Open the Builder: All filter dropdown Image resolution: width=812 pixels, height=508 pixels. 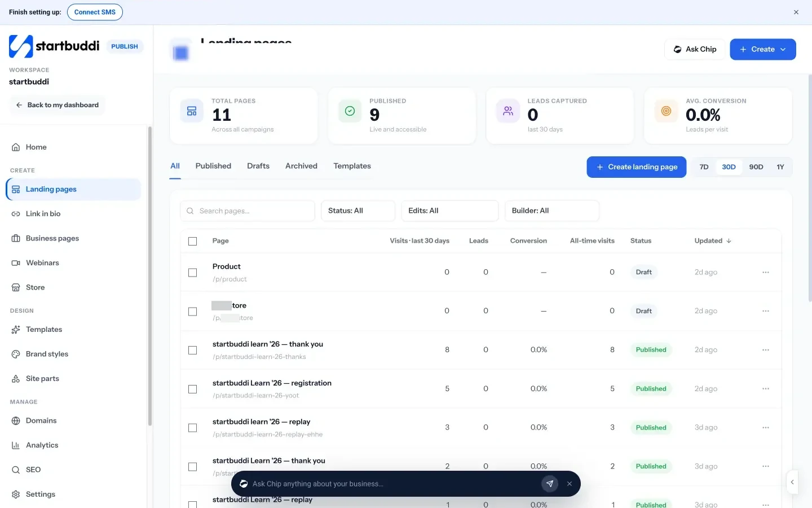point(552,211)
